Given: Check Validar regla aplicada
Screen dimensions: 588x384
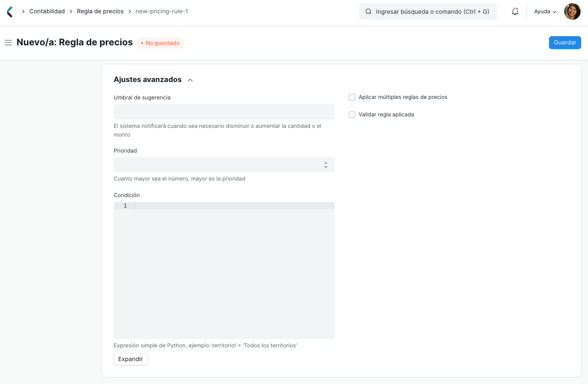Looking at the screenshot, I should click(x=352, y=115).
